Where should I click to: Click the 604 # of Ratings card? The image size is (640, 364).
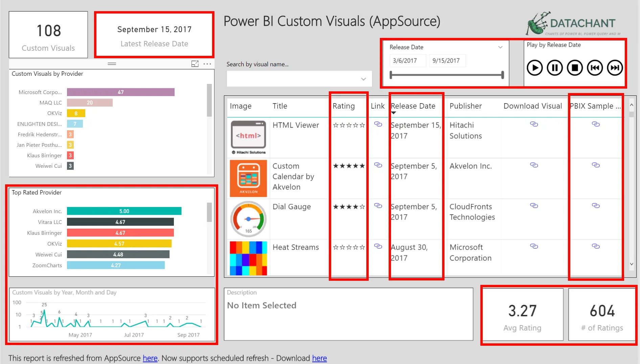602,314
